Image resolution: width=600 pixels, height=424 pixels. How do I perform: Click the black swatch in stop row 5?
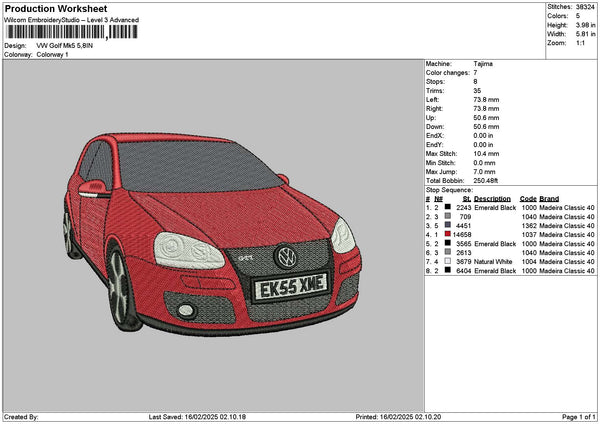tap(447, 243)
